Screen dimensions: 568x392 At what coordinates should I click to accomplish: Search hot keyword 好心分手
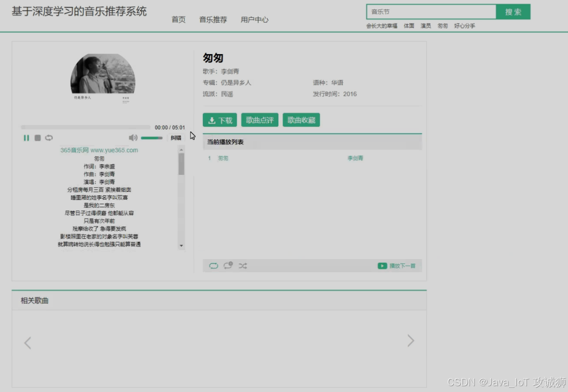[x=465, y=26]
